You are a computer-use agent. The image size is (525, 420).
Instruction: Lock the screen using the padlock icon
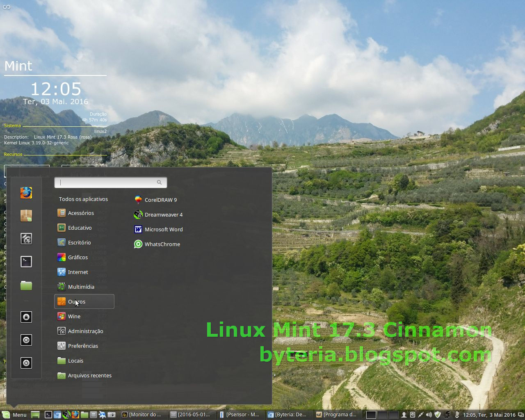click(26, 317)
